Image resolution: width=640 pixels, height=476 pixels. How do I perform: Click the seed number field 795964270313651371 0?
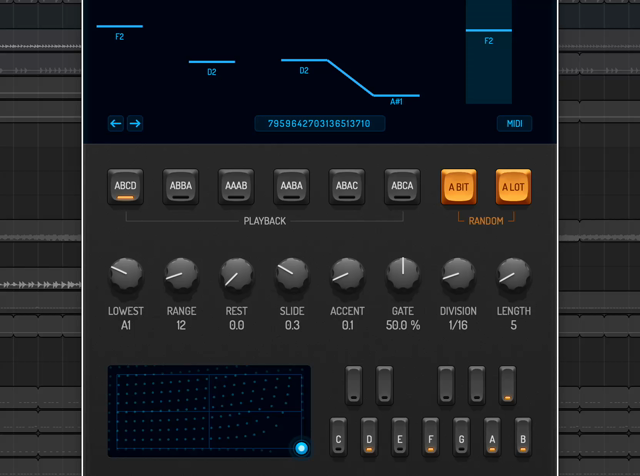click(319, 124)
